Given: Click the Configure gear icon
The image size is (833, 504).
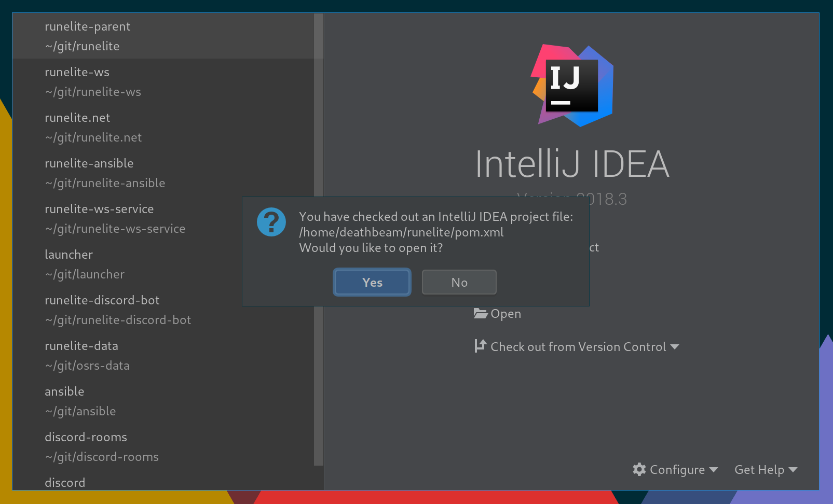Looking at the screenshot, I should [639, 469].
